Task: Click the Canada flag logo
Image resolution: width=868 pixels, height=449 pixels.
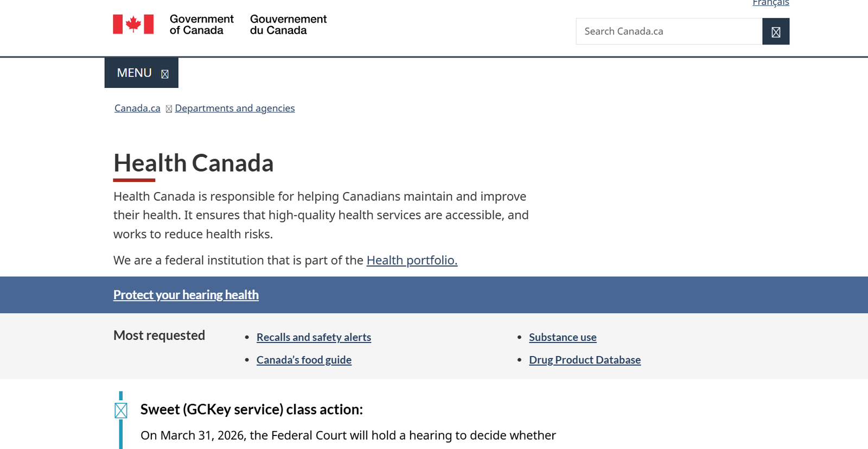Action: coord(133,24)
